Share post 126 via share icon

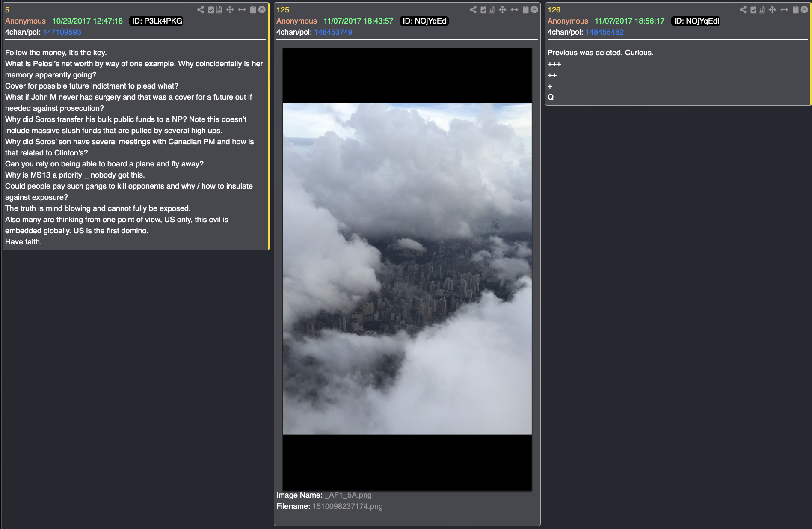click(x=743, y=9)
